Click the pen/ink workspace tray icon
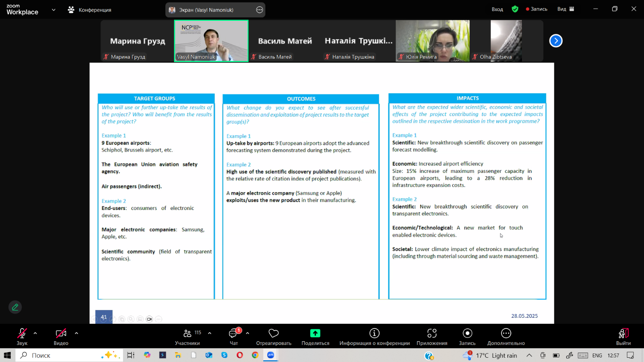 coord(570,355)
